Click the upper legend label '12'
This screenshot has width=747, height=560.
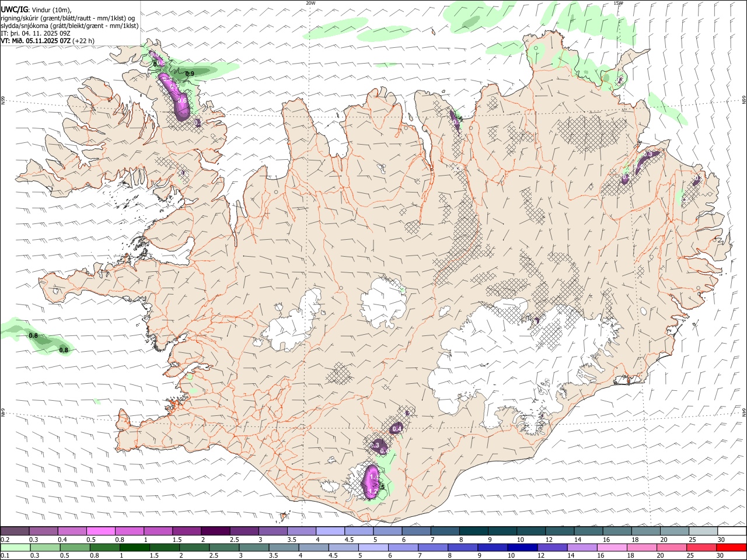tap(549, 540)
